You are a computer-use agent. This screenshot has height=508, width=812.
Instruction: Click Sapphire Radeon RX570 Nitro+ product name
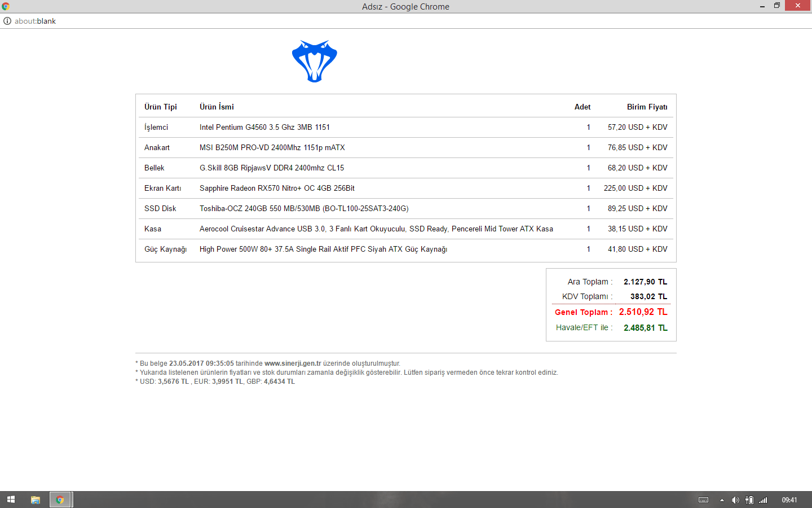(x=277, y=188)
